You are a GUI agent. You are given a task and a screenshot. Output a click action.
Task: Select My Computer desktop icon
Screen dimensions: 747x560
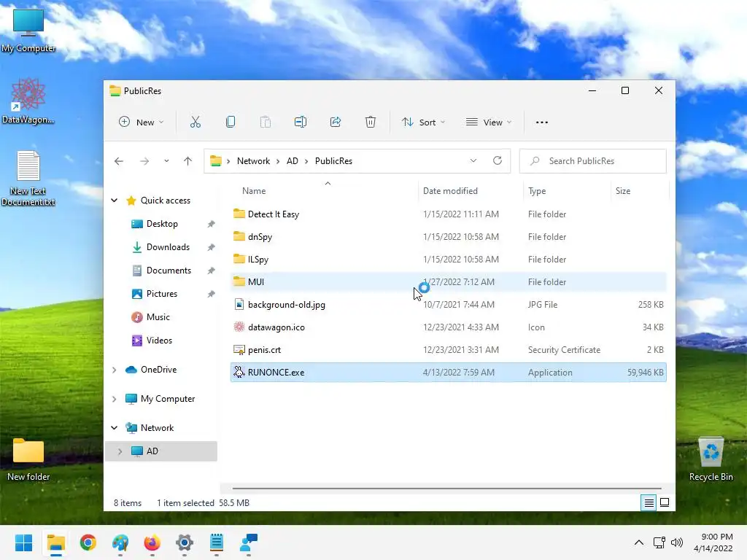[x=28, y=30]
